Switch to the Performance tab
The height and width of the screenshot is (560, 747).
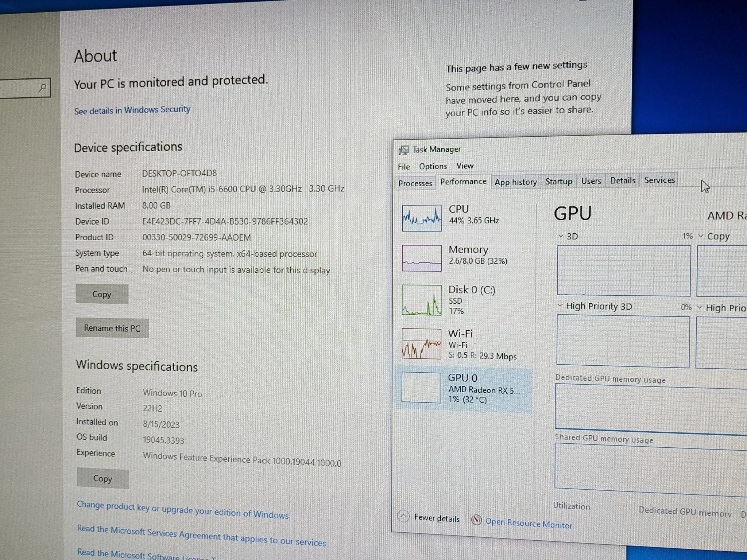coord(463,182)
